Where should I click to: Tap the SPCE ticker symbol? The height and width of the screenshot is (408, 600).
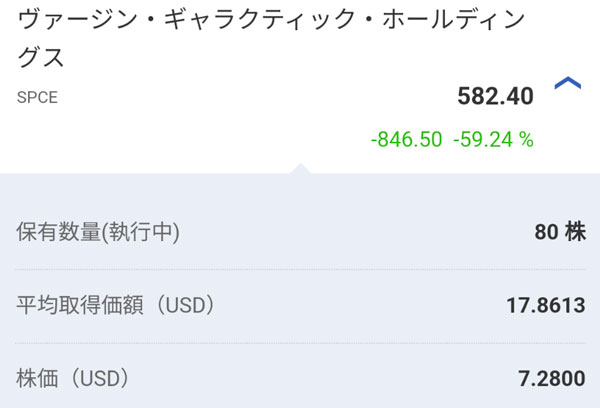36,98
